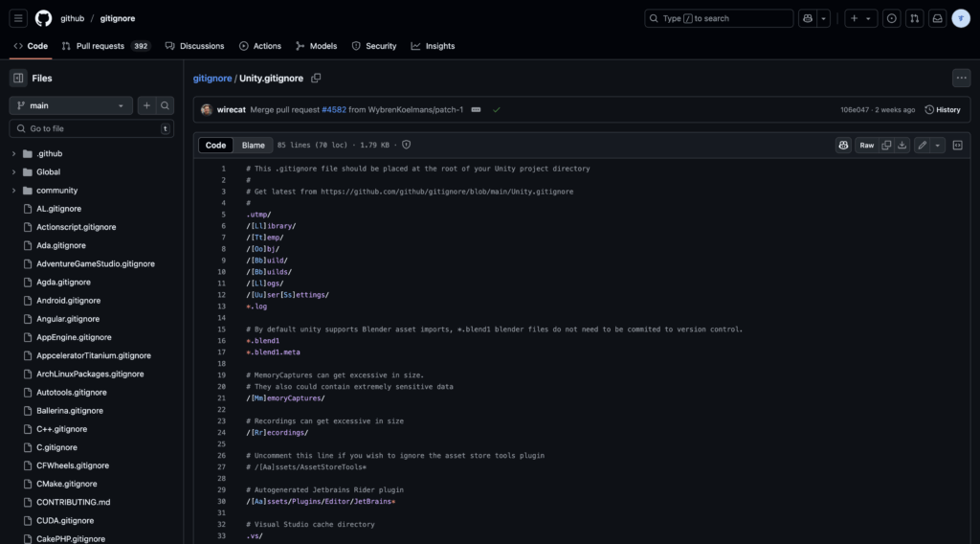This screenshot has height=544, width=980.
Task: Click the search bar in header
Action: (719, 18)
